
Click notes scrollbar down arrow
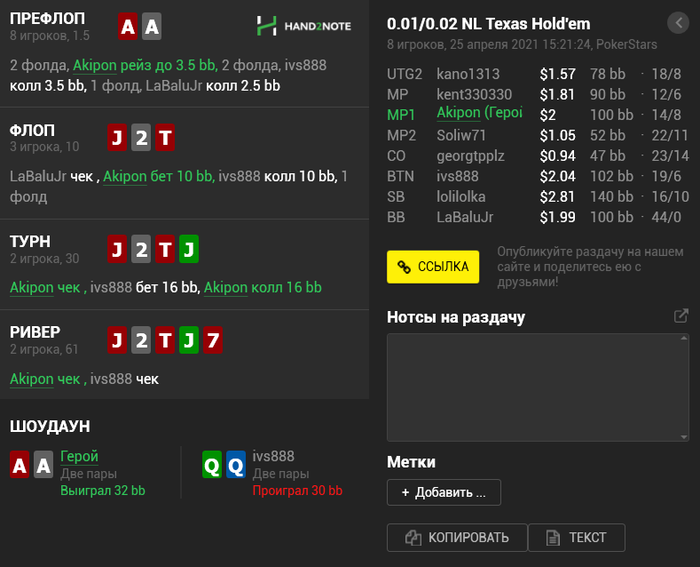coord(684,437)
